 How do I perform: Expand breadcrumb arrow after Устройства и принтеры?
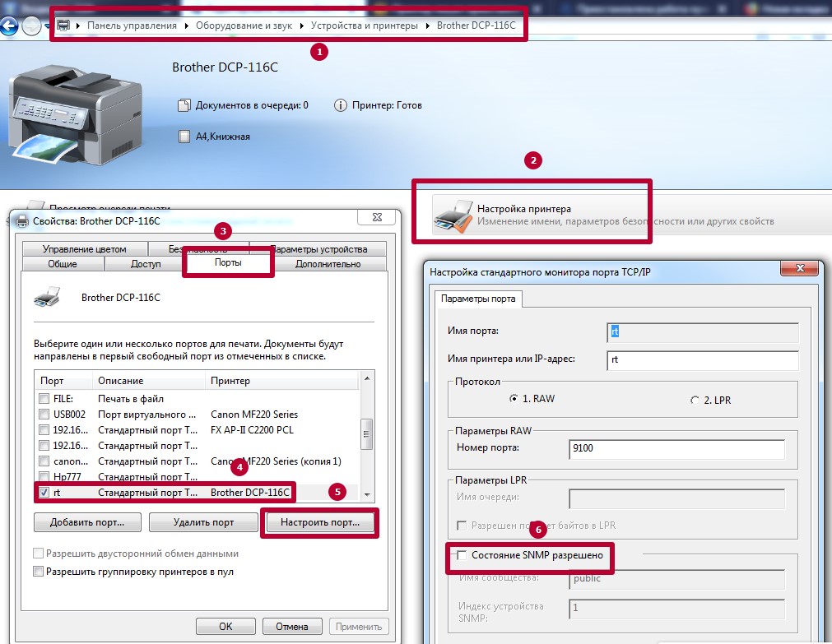[x=426, y=25]
